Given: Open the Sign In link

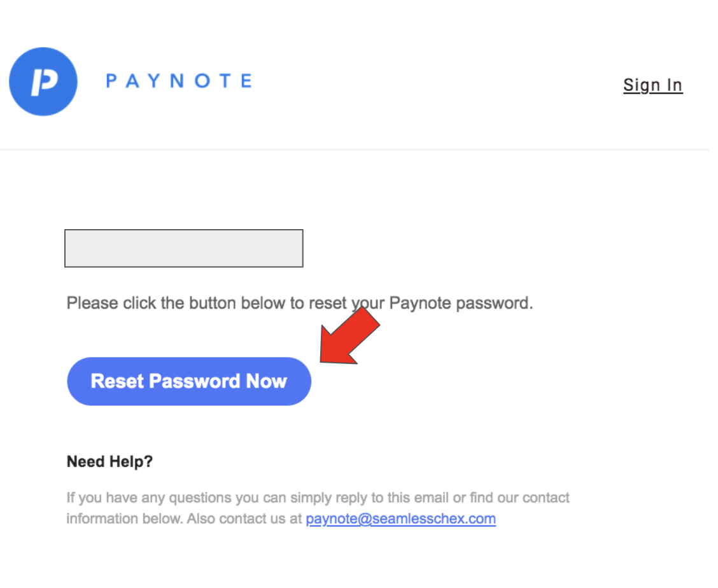Looking at the screenshot, I should [x=652, y=85].
